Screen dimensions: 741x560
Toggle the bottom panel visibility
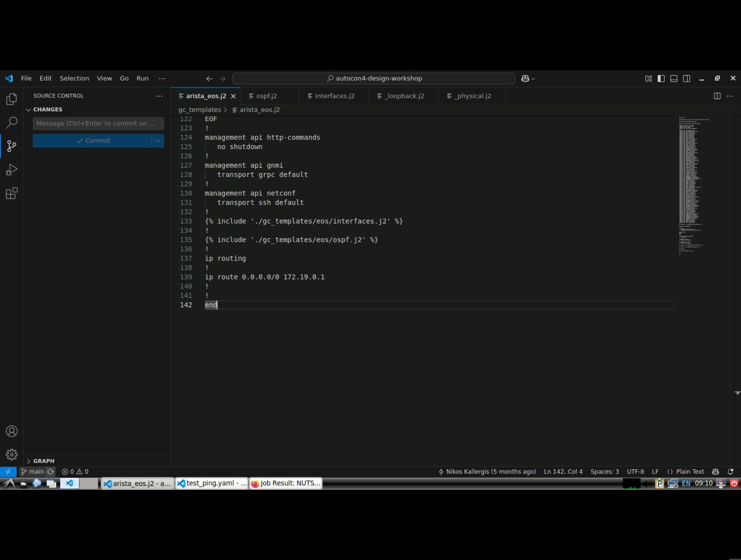click(x=674, y=78)
